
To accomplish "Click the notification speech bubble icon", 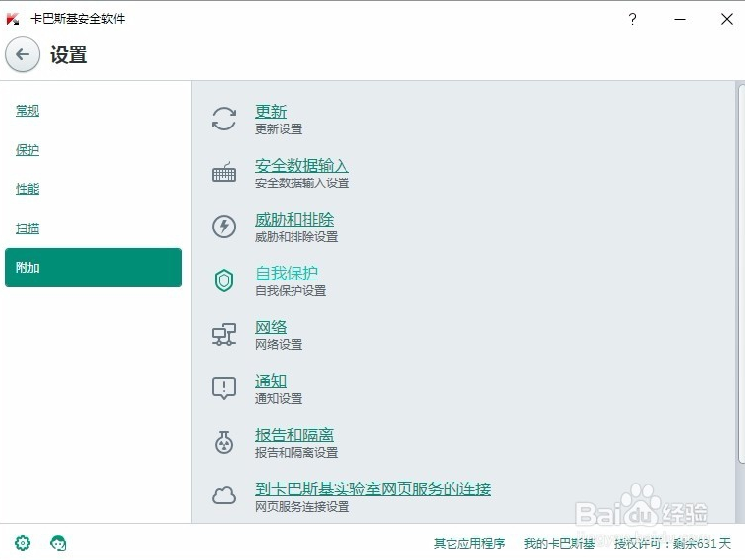I will 224,388.
